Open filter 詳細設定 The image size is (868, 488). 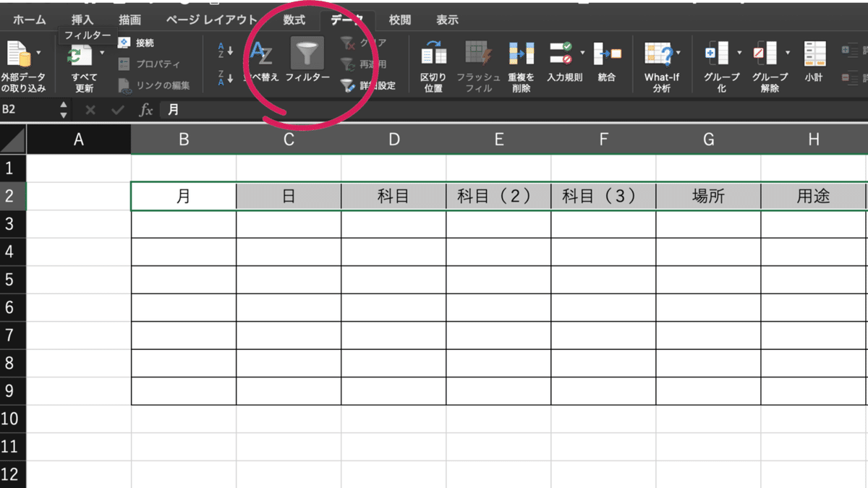(x=367, y=85)
